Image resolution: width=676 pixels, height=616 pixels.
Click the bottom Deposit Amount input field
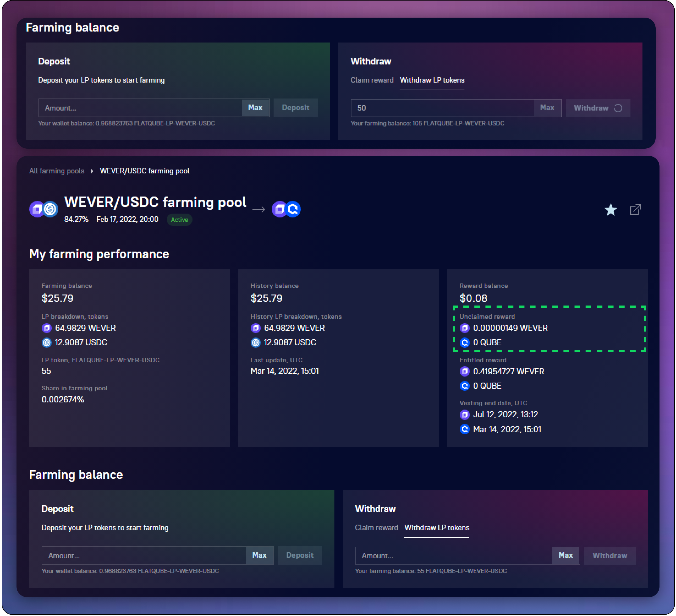click(x=144, y=556)
